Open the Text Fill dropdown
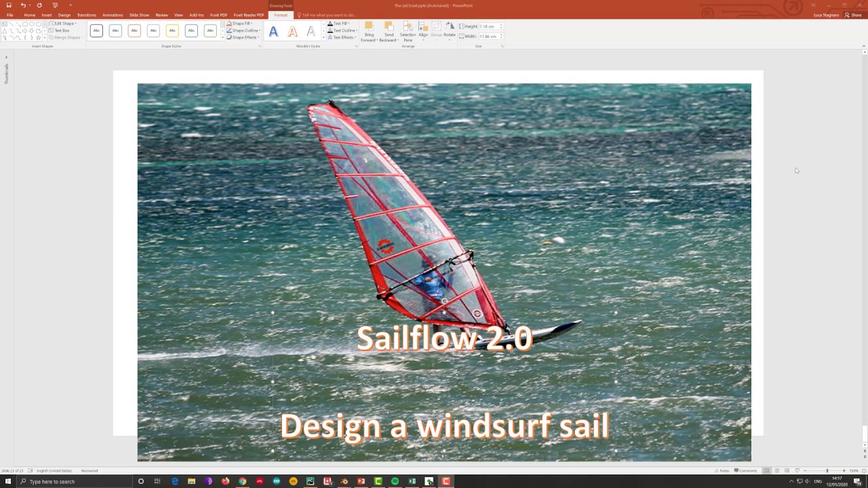 339,24
